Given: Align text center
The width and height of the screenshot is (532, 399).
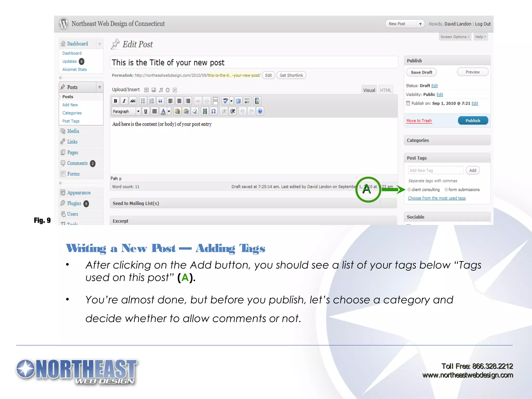Looking at the screenshot, I should pos(179,101).
